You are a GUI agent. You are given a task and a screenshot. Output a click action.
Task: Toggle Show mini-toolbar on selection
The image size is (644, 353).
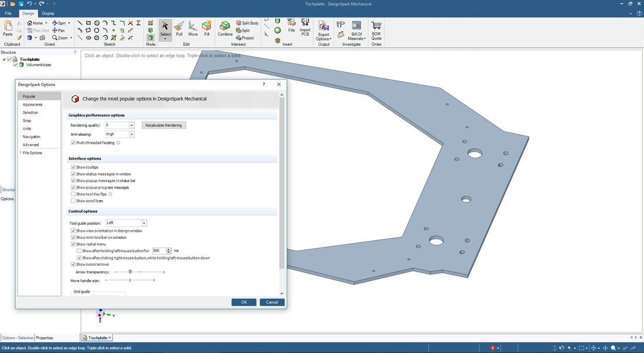pyautogui.click(x=73, y=237)
